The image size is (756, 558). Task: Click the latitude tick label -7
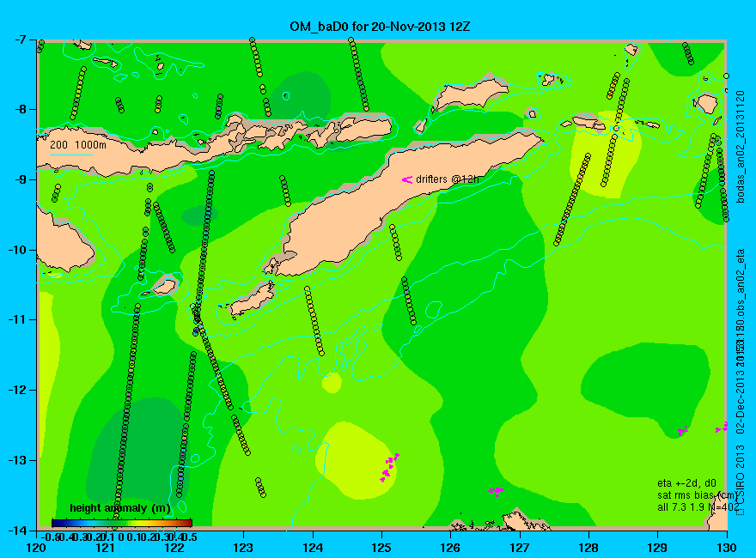21,39
